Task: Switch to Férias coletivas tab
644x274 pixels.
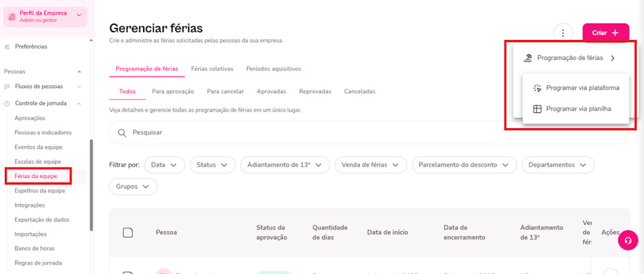Action: (213, 69)
